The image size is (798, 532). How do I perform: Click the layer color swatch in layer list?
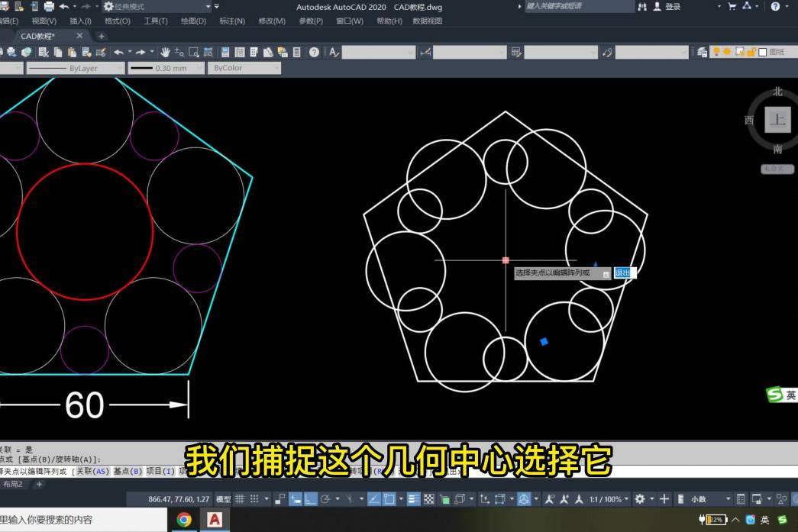tap(762, 52)
